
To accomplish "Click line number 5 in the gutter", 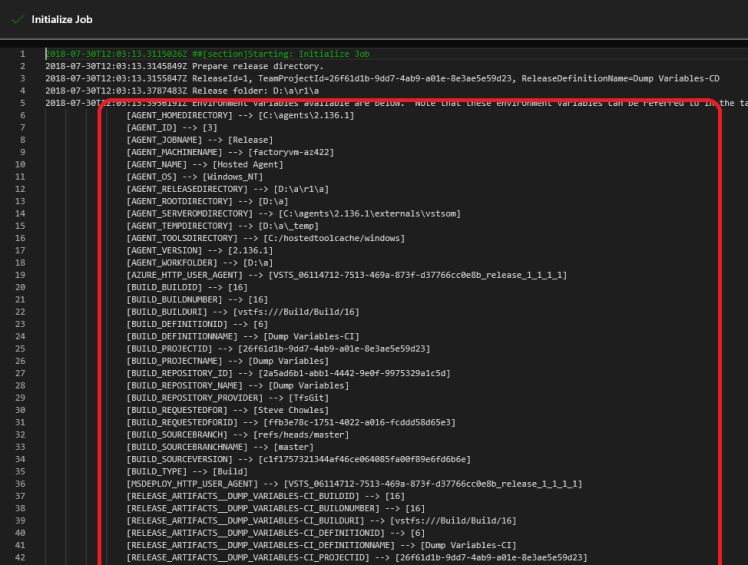I will pos(21,102).
